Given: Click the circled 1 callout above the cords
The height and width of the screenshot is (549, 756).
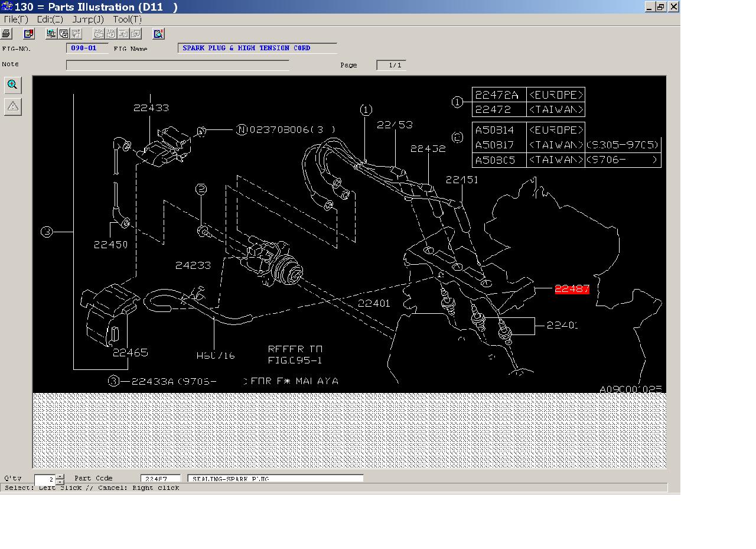Looking at the screenshot, I should (x=366, y=109).
